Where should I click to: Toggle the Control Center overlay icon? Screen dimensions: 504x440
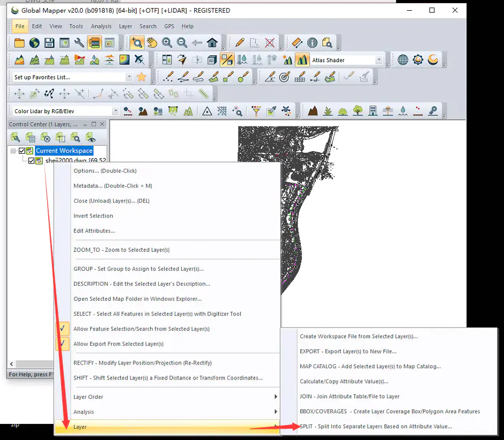point(94,43)
